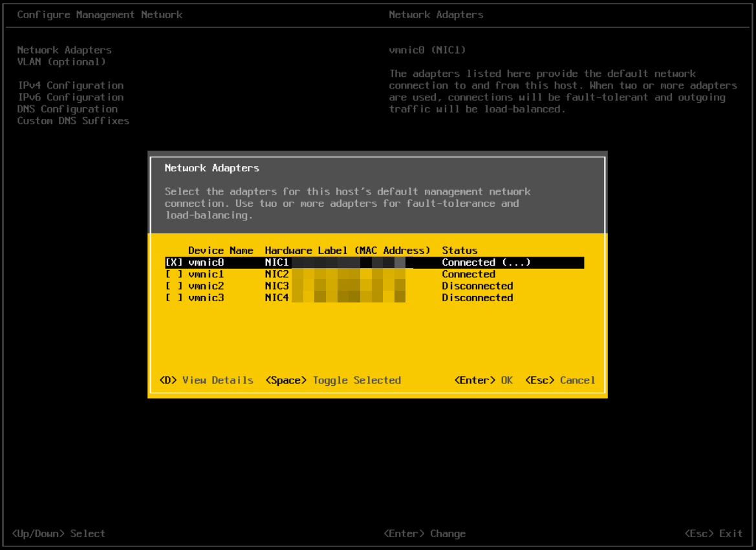756x550 pixels.
Task: Open the IPv6 Configuration section
Action: [x=70, y=97]
